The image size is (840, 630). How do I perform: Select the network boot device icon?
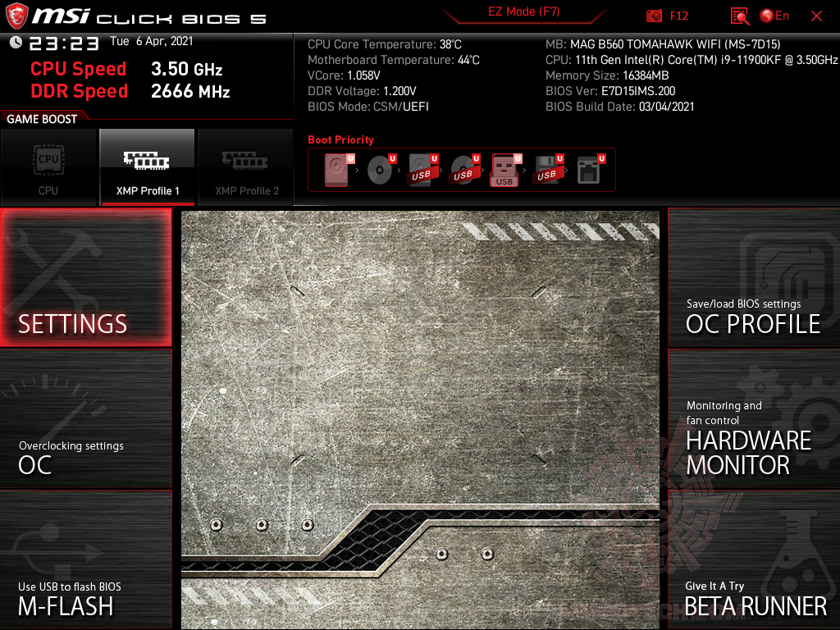(x=591, y=170)
